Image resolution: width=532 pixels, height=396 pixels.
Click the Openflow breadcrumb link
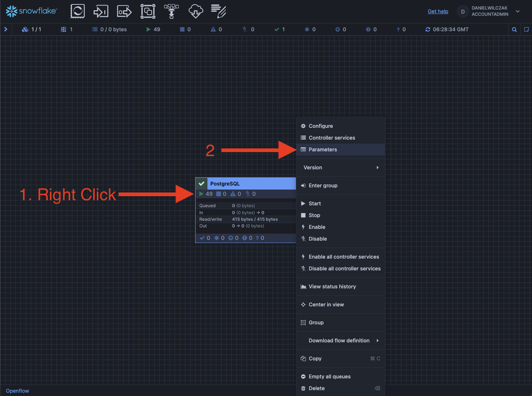[x=17, y=391]
